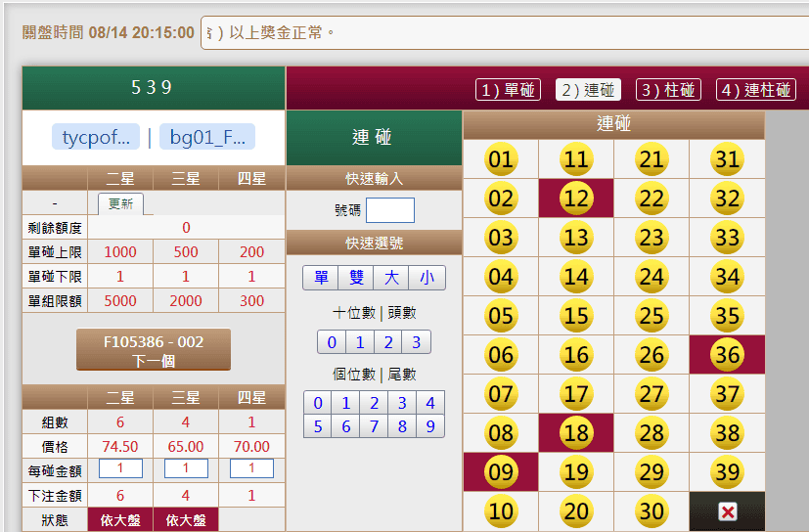Choose number ball 02
This screenshot has height=532, width=809.
501,199
